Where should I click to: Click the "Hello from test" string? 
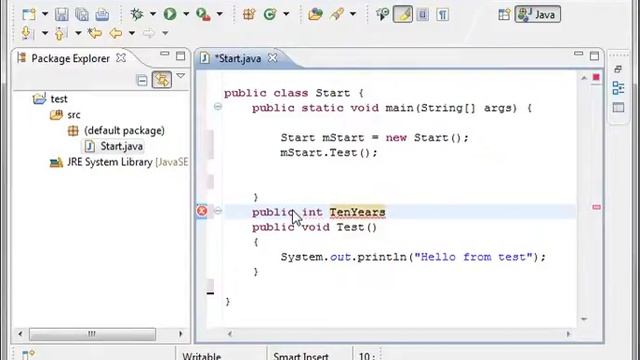[x=473, y=257]
